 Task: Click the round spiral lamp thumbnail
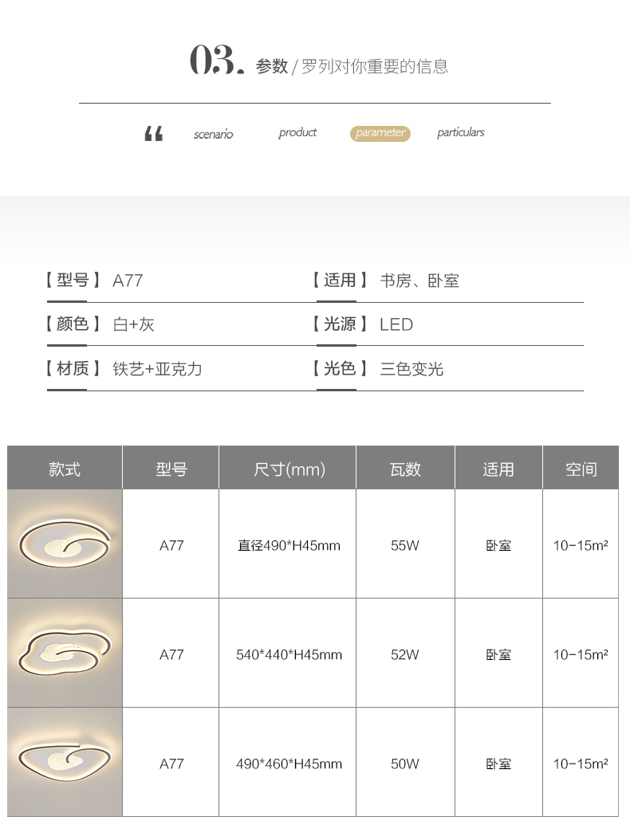65,544
